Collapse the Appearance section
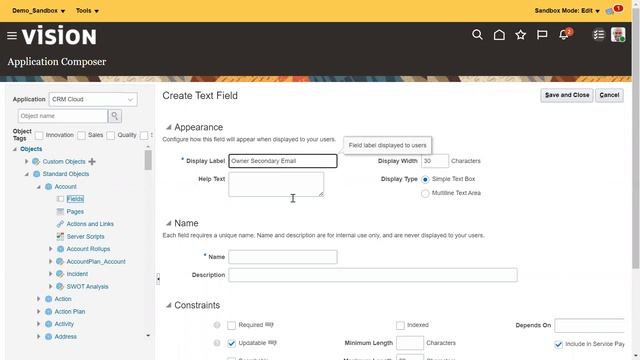 pos(169,127)
